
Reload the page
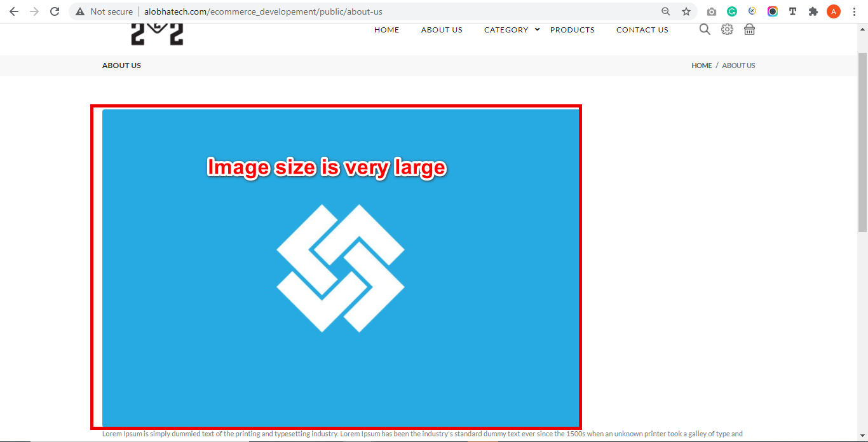[55, 11]
